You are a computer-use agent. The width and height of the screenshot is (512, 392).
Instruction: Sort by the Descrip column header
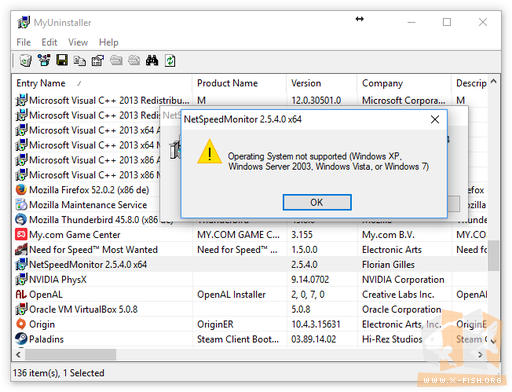click(470, 83)
